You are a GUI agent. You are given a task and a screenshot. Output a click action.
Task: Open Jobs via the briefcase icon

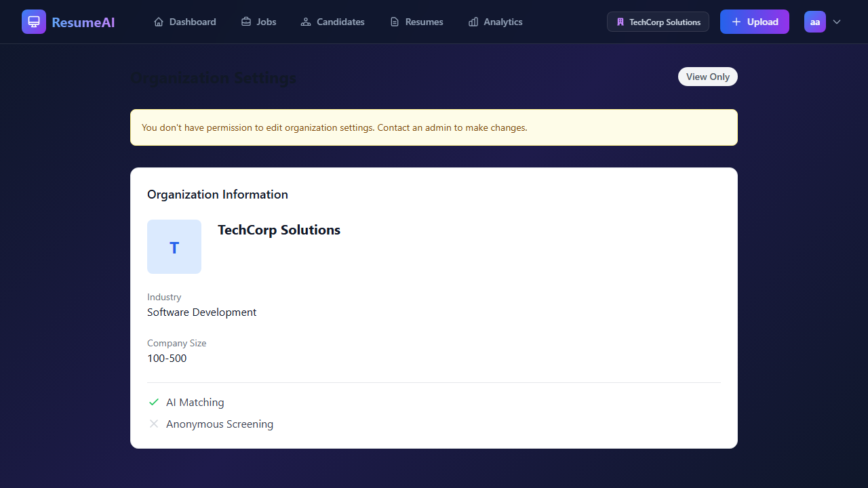(x=245, y=21)
